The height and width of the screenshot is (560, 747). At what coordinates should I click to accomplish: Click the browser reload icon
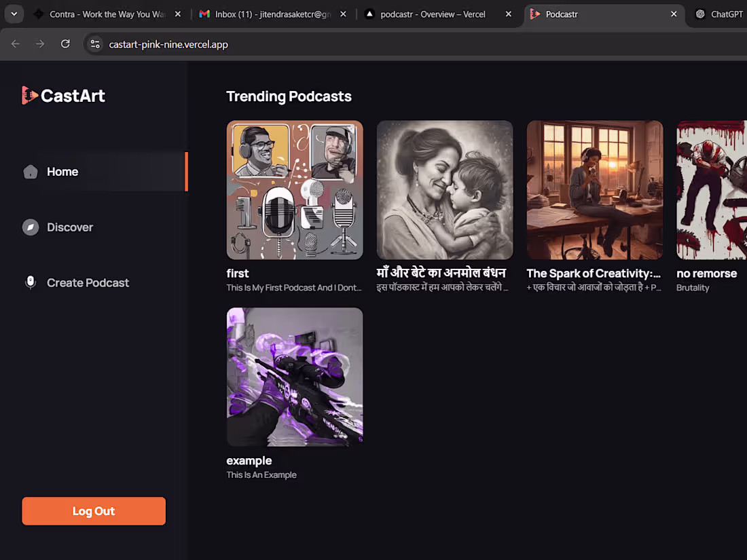tap(65, 43)
